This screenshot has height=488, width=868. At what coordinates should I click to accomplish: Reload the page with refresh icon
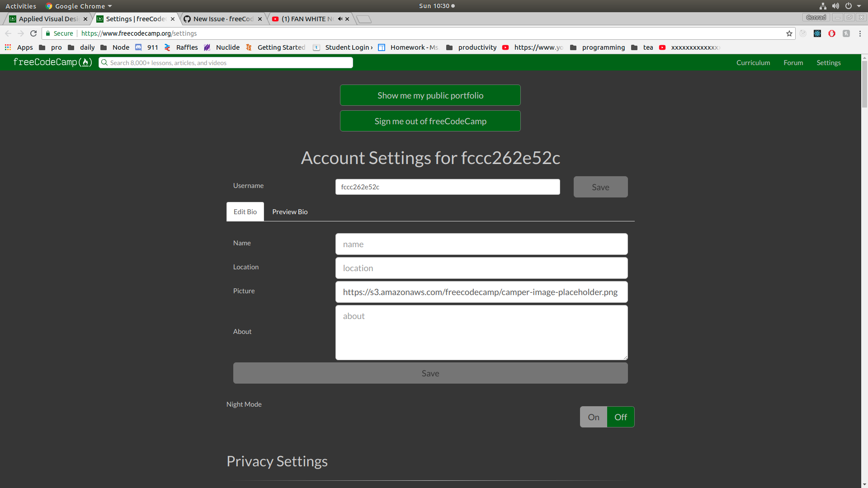tap(33, 33)
